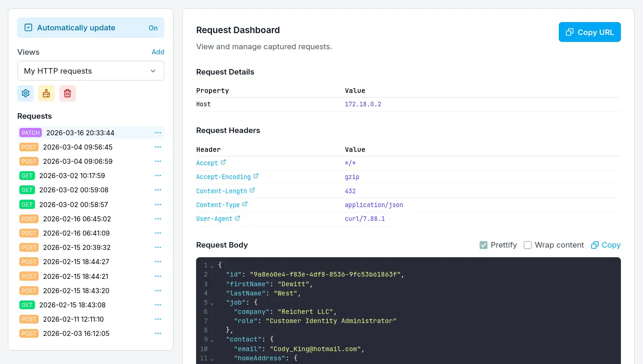Click the Add link next to Views
This screenshot has height=364, width=643.
(158, 52)
